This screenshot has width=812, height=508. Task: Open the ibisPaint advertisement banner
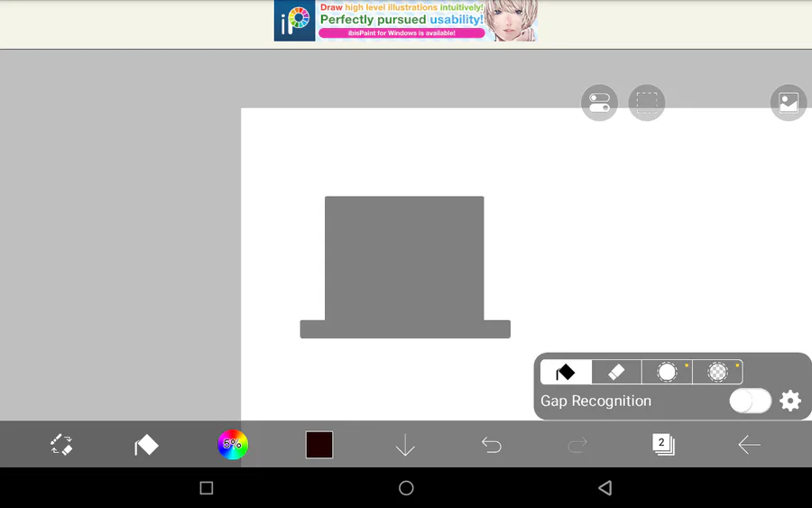point(405,21)
